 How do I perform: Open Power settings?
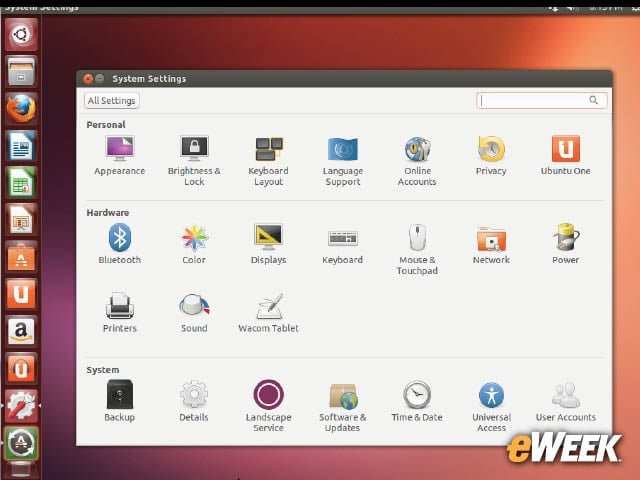566,244
